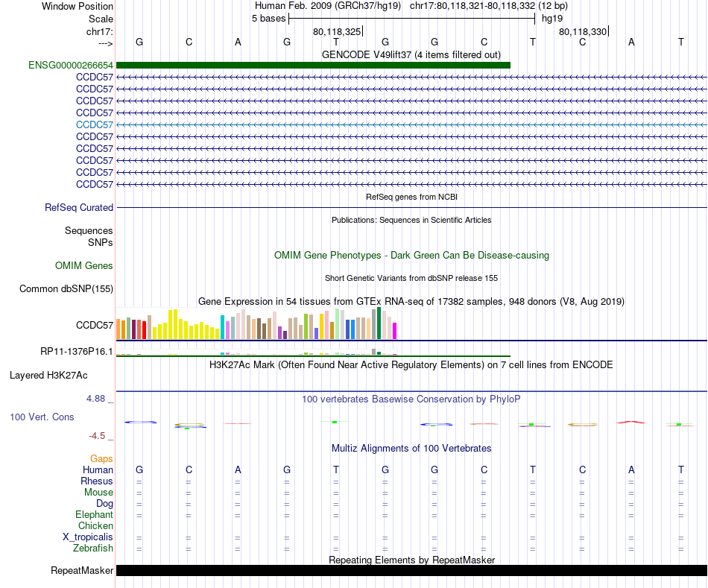
Task: Open Repeating Elements by RepeatMasker title
Action: (x=411, y=560)
